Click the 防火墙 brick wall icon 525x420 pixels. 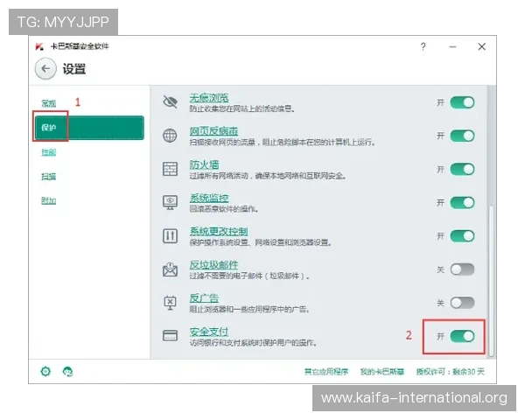(x=170, y=169)
